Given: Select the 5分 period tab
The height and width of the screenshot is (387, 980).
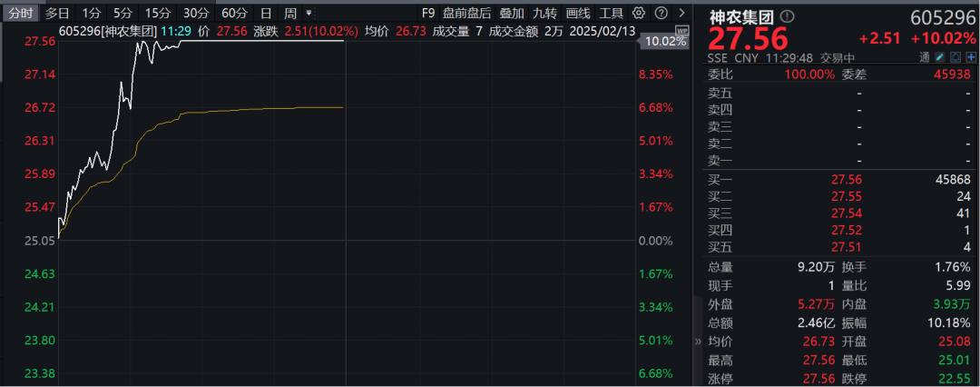Looking at the screenshot, I should (x=122, y=13).
